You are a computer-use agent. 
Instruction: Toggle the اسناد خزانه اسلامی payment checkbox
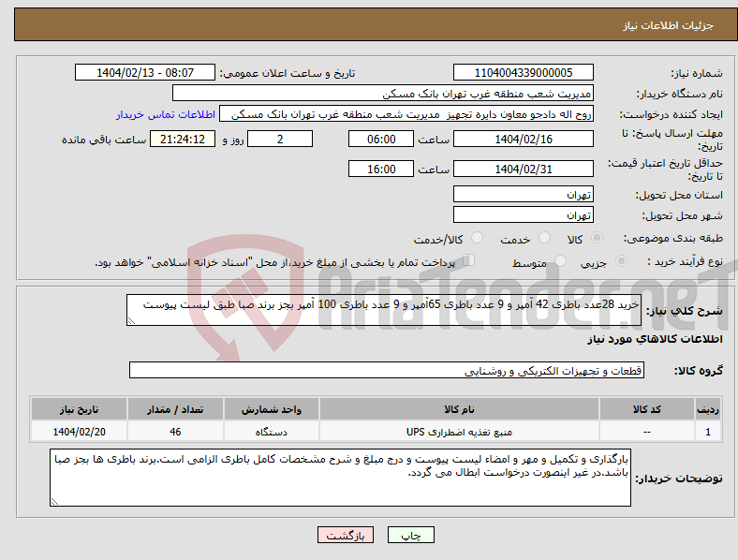(x=469, y=260)
